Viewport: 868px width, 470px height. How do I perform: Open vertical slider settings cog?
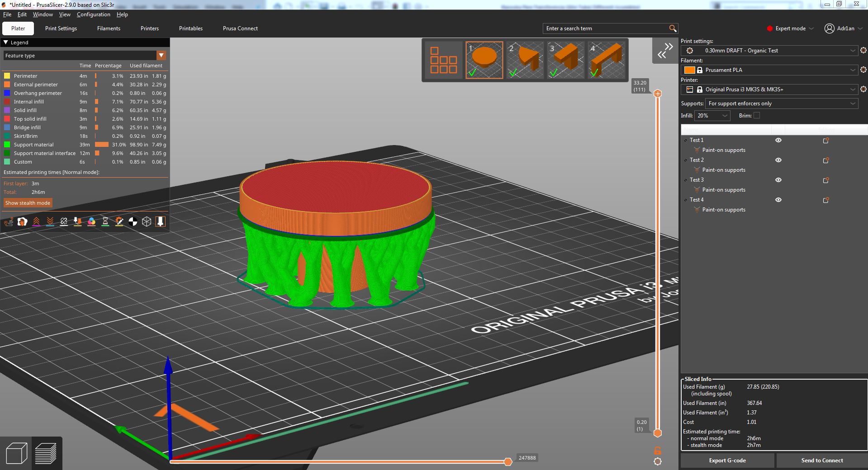(658, 461)
